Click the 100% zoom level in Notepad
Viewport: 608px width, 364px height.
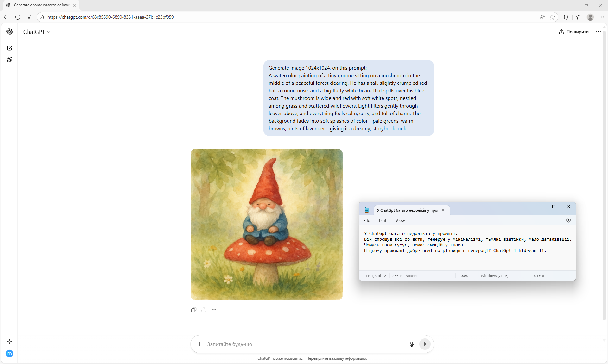(x=463, y=276)
